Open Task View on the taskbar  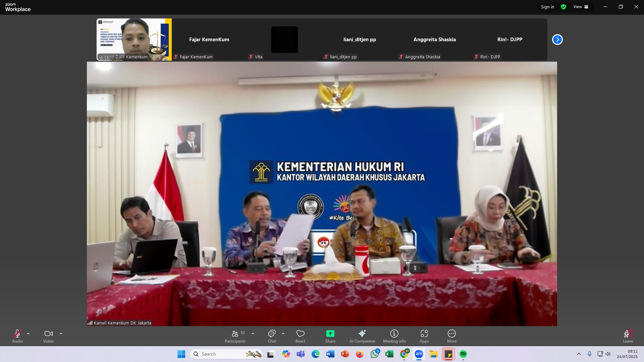tap(271, 354)
